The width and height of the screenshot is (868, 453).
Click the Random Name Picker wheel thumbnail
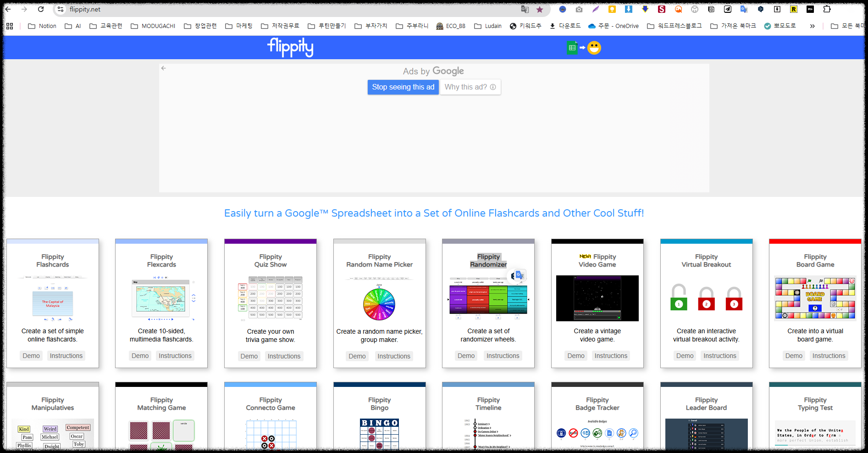(x=379, y=303)
